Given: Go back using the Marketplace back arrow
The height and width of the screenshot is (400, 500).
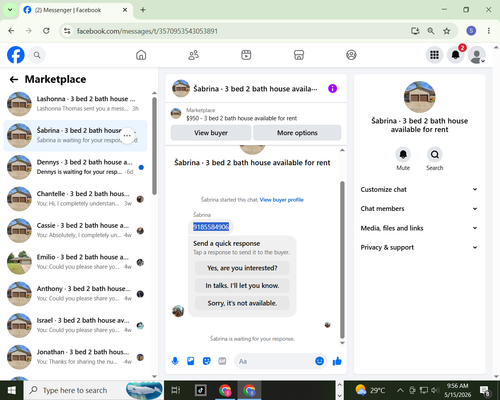Looking at the screenshot, I should point(14,79).
